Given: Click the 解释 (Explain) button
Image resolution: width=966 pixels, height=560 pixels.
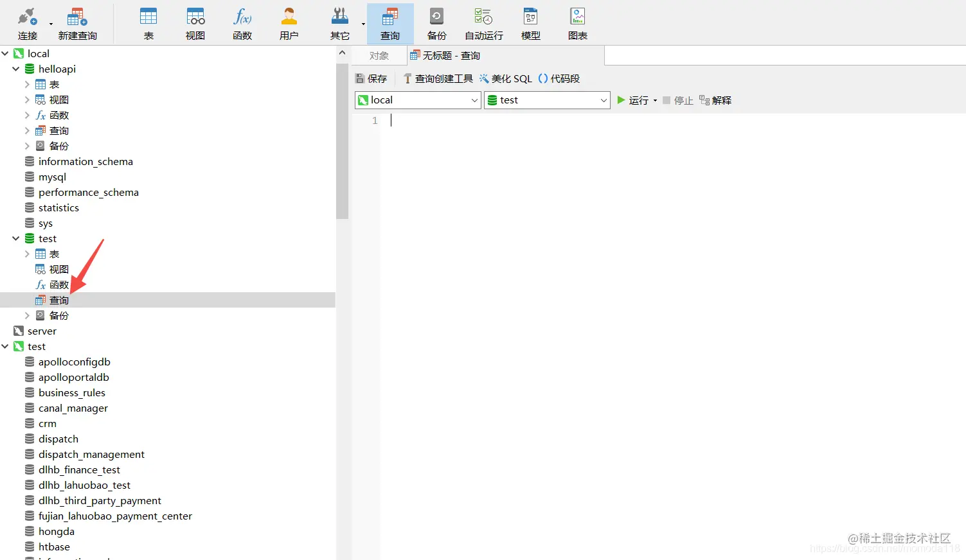Looking at the screenshot, I should [x=715, y=100].
